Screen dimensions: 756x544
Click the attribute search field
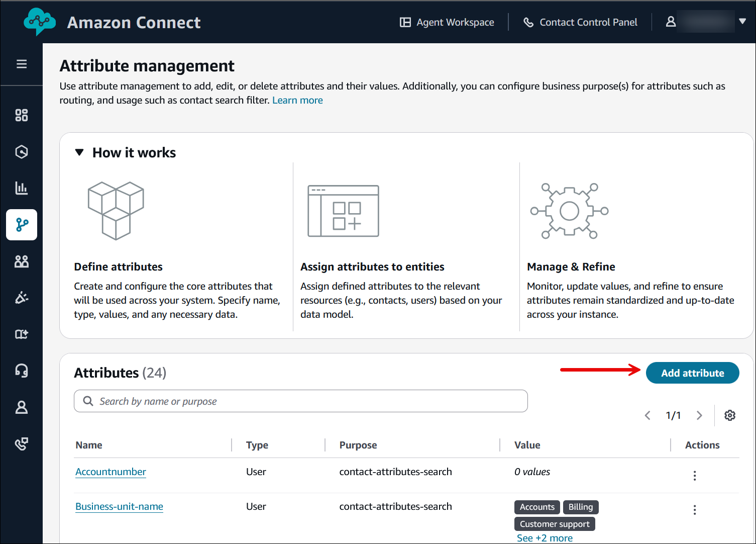tap(300, 401)
